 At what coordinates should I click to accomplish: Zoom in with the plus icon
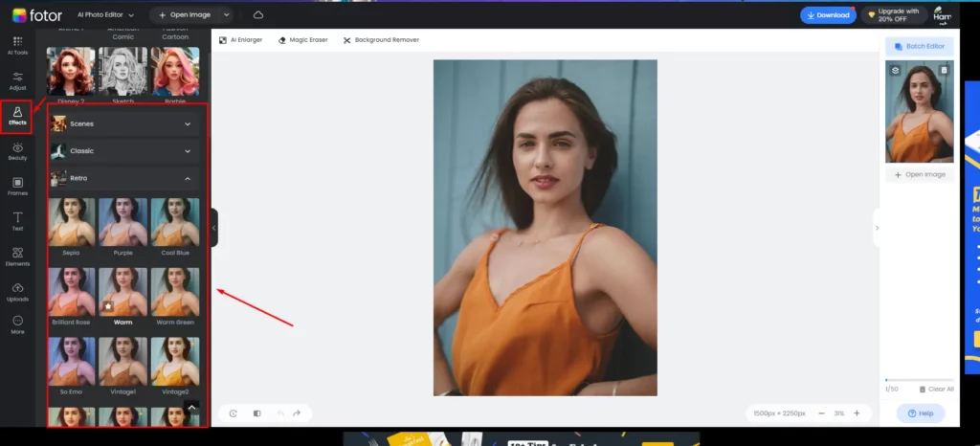(x=857, y=413)
